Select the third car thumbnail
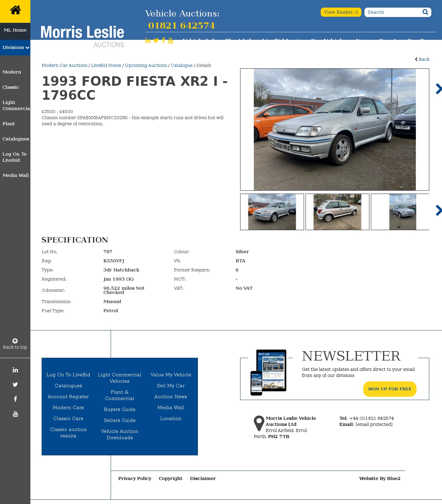Image resolution: width=442 pixels, height=504 pixels. pyautogui.click(x=400, y=212)
